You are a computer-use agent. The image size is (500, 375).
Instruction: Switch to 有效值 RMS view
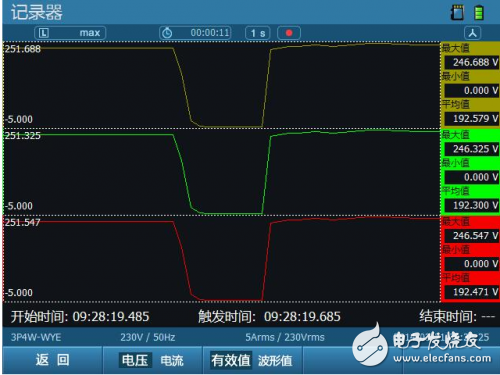point(230,360)
